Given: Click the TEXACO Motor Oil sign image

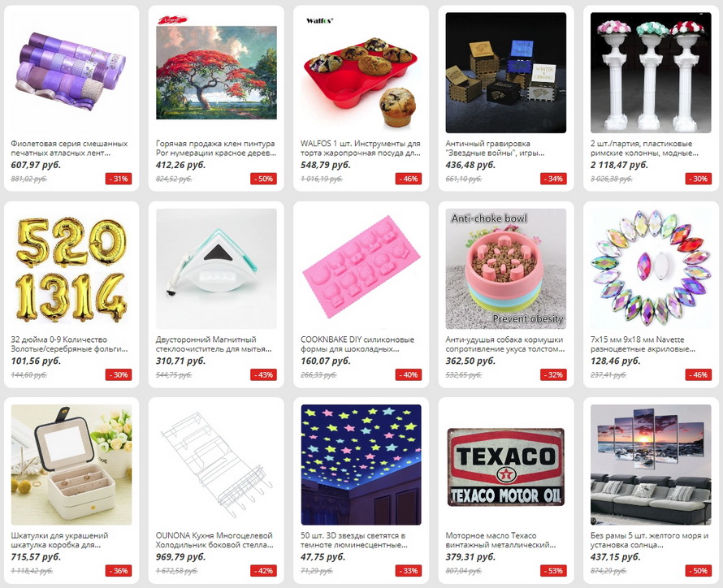Looking at the screenshot, I should [x=506, y=465].
